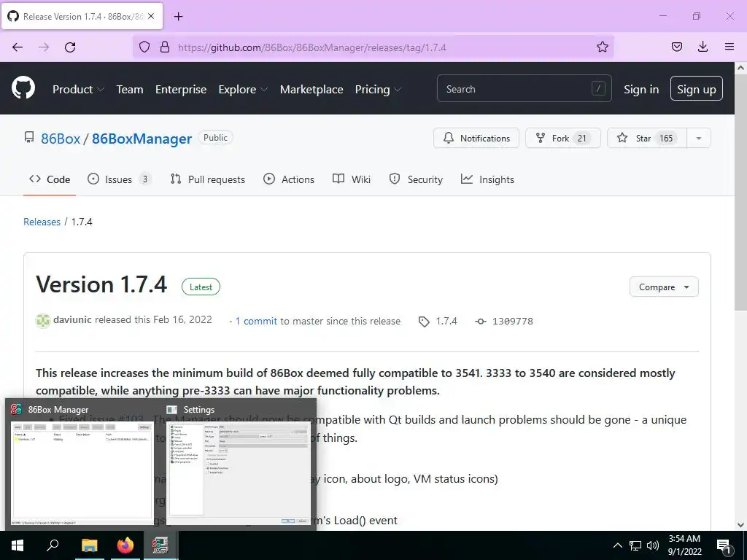Click the repository icon before 86Box
This screenshot has width=747, height=560.
29,138
